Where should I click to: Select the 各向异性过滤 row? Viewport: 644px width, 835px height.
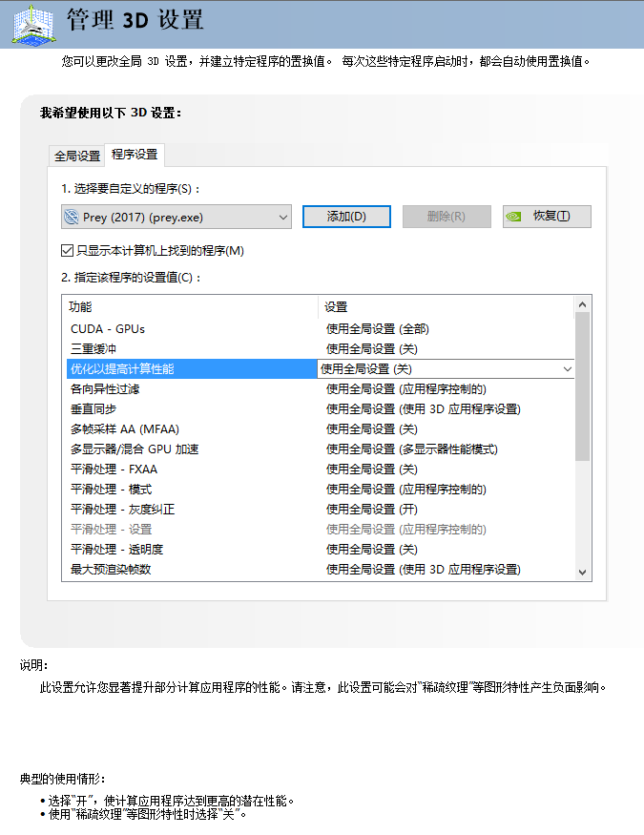pos(321,389)
